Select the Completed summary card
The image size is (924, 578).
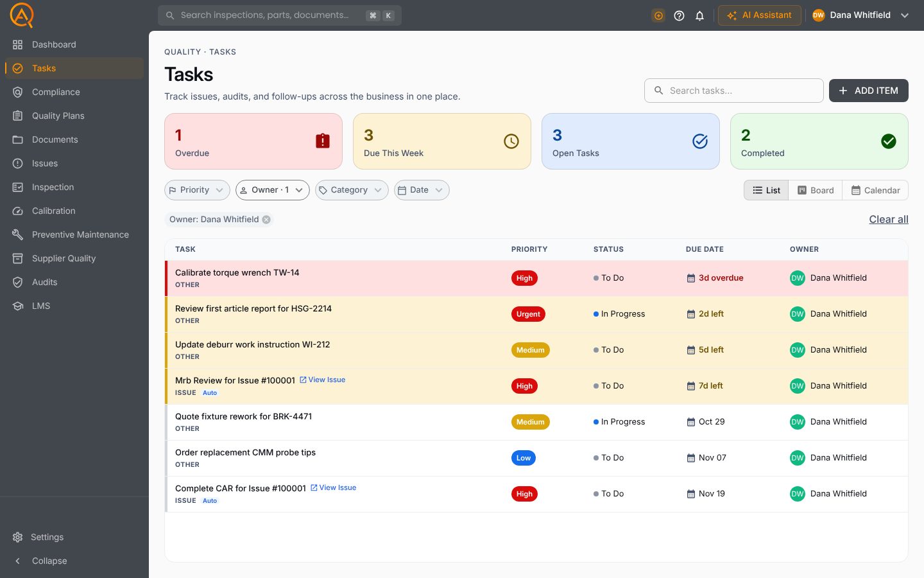pyautogui.click(x=819, y=141)
